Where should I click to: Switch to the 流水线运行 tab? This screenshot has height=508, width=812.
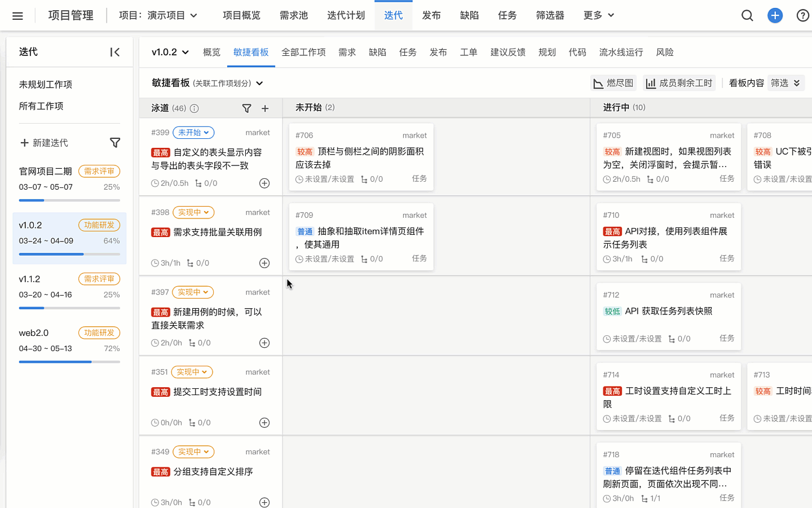click(621, 52)
